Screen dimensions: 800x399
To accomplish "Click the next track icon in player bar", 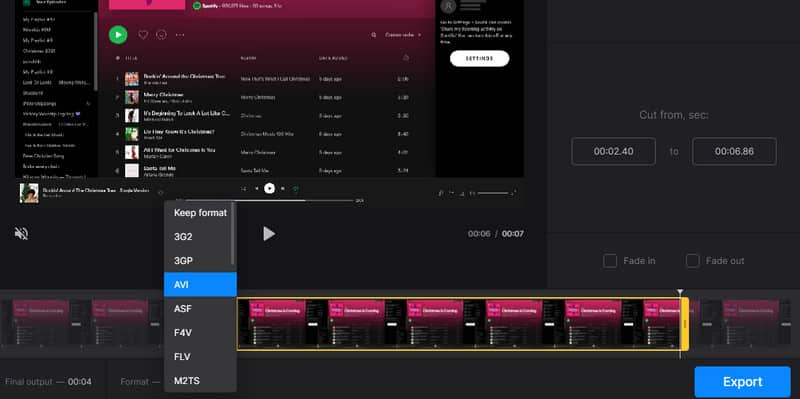I will (283, 189).
